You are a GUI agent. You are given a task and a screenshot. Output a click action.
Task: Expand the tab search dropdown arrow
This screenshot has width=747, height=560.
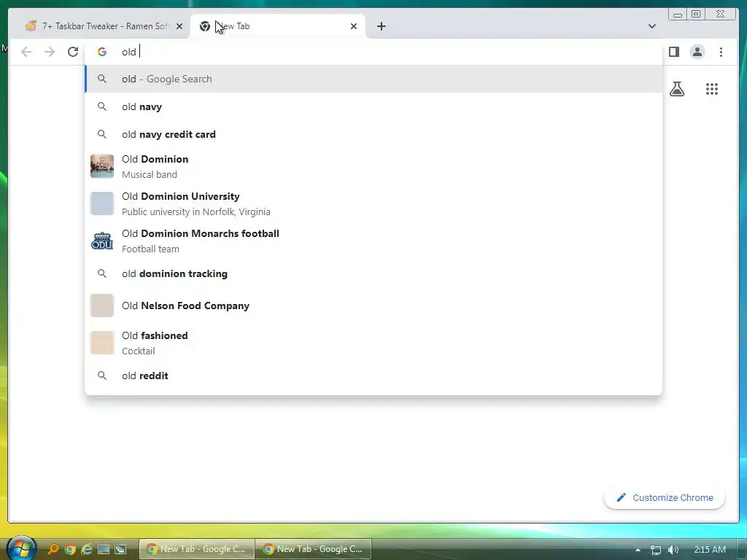coord(651,26)
